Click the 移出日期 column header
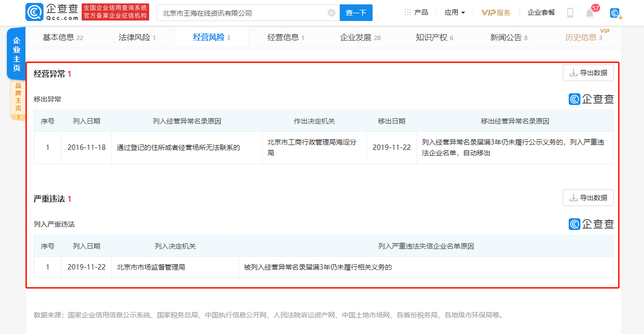This screenshot has height=334, width=644. coord(392,121)
